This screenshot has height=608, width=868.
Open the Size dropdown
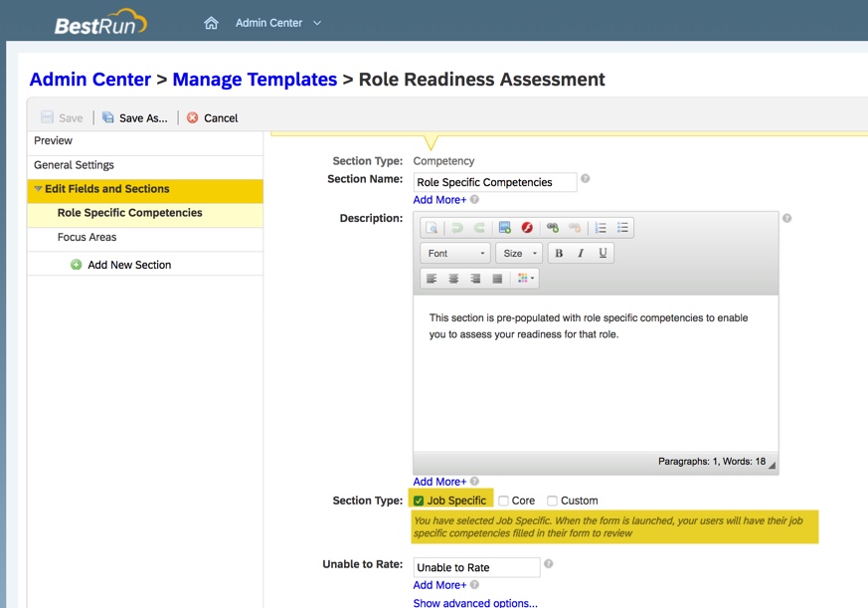(x=519, y=254)
